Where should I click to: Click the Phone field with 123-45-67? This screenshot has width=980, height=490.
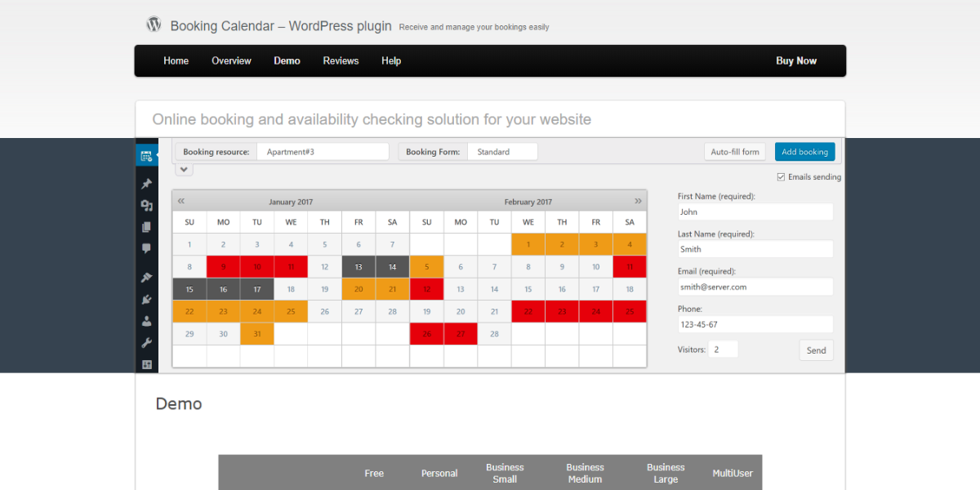pos(755,324)
